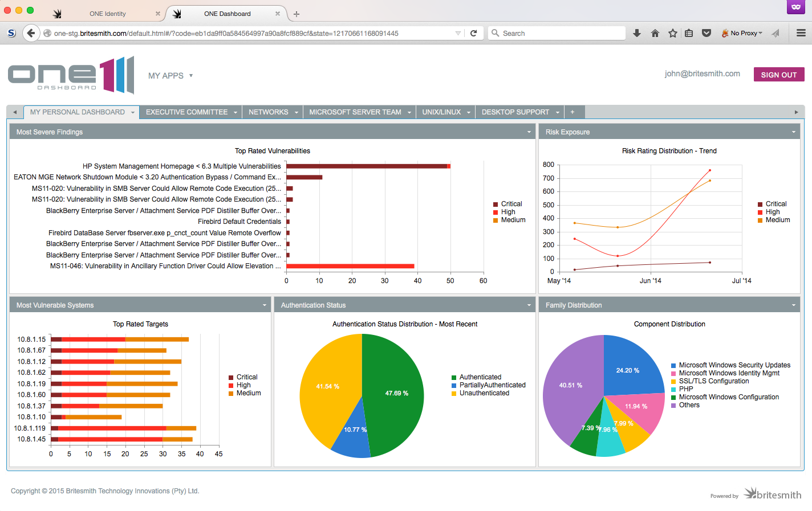This screenshot has height=511, width=812.
Task: Switch to UNIX/LINUX tab
Action: coord(441,112)
